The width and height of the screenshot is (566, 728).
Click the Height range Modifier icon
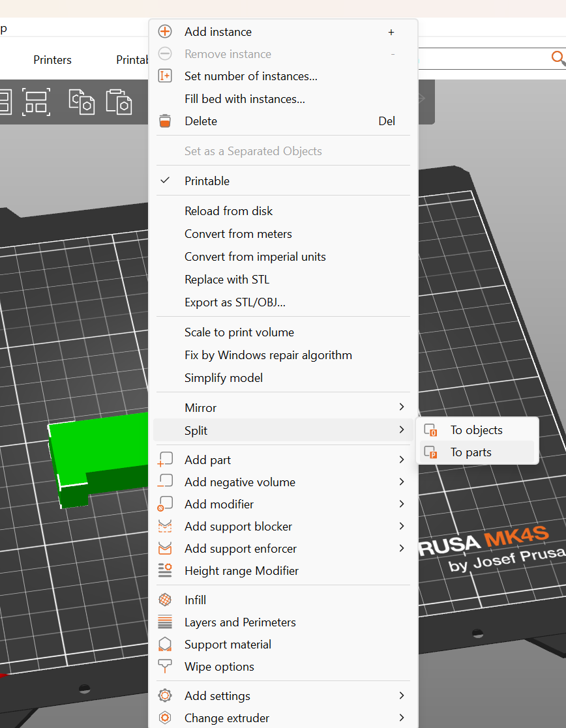click(164, 570)
